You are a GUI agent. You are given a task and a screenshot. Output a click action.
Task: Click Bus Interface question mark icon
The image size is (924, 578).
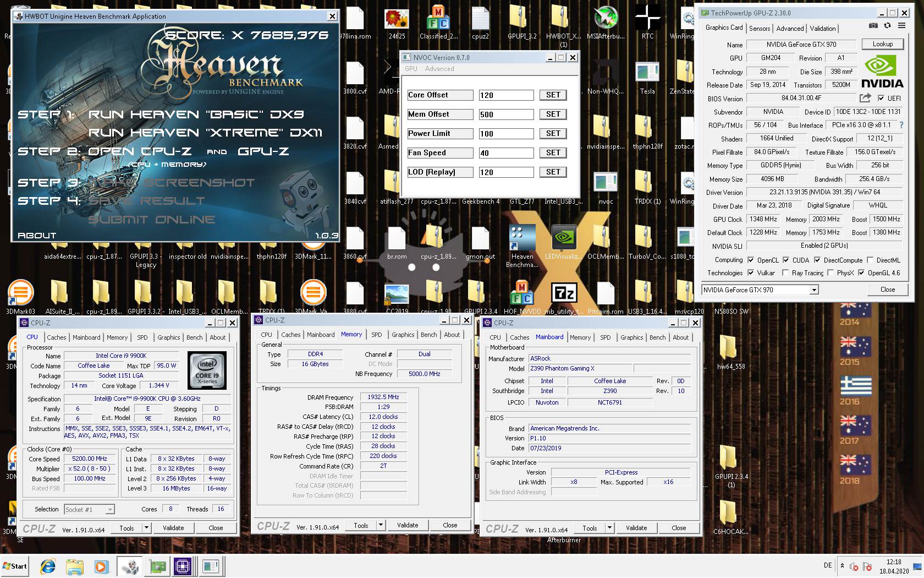901,125
